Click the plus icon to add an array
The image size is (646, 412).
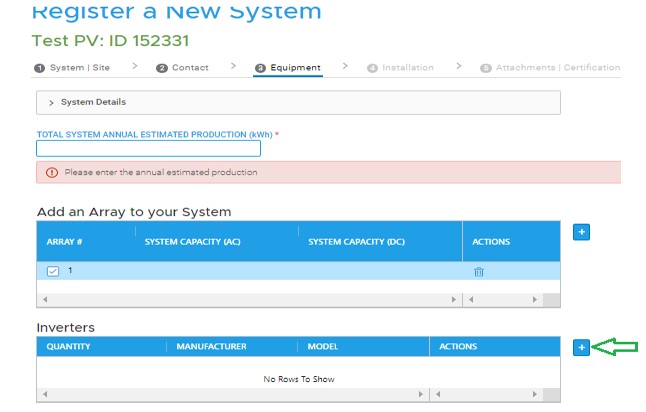pos(582,232)
